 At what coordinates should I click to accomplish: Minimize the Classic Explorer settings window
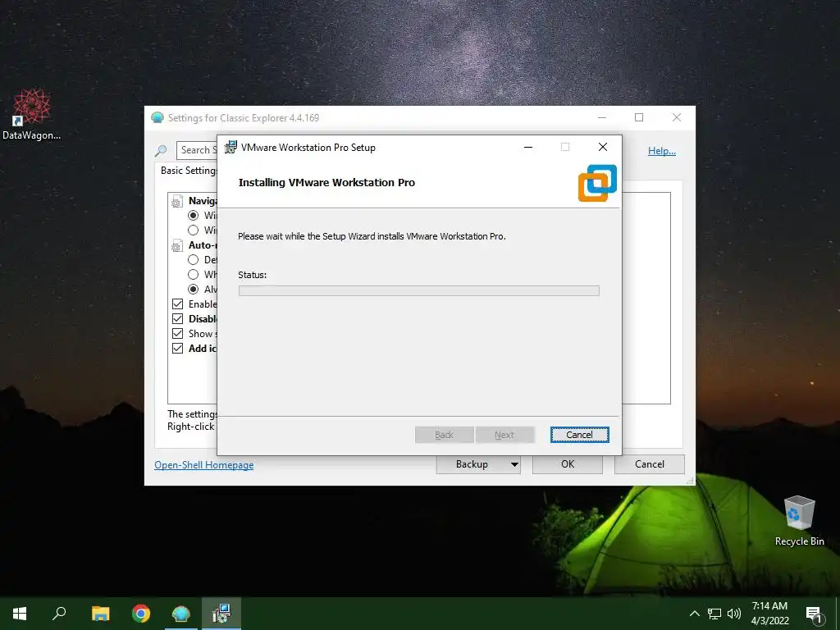coord(602,117)
